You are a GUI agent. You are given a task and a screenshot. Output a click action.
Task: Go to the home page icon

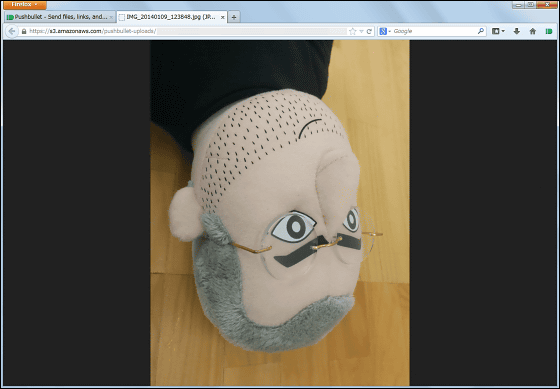coord(532,31)
